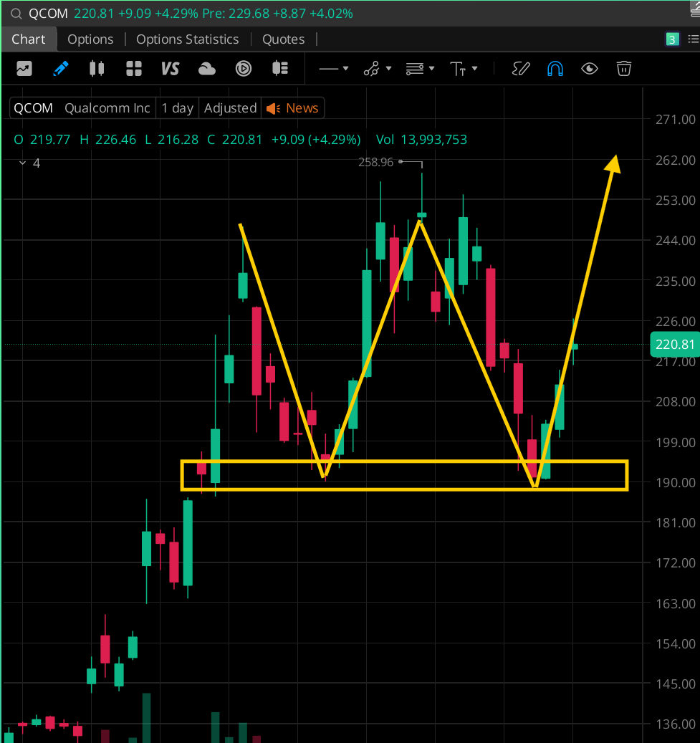Open the Quotes tab
The image size is (700, 743).
(284, 39)
